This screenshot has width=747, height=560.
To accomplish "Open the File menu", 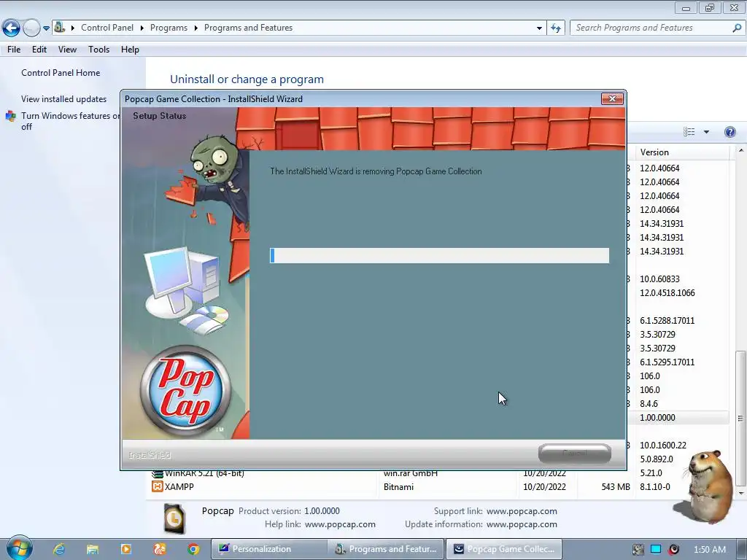I will pos(14,50).
